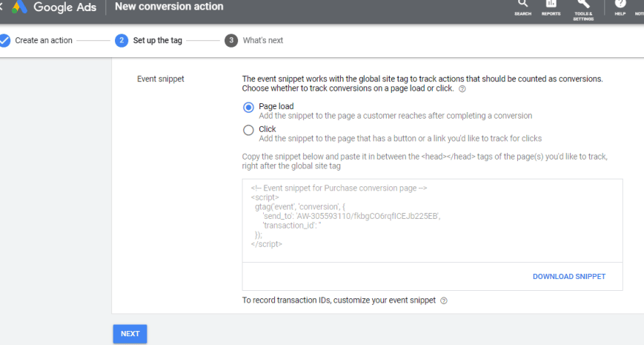Image resolution: width=644 pixels, height=345 pixels.
Task: Click the 'New conversion action' title
Action: (x=169, y=7)
